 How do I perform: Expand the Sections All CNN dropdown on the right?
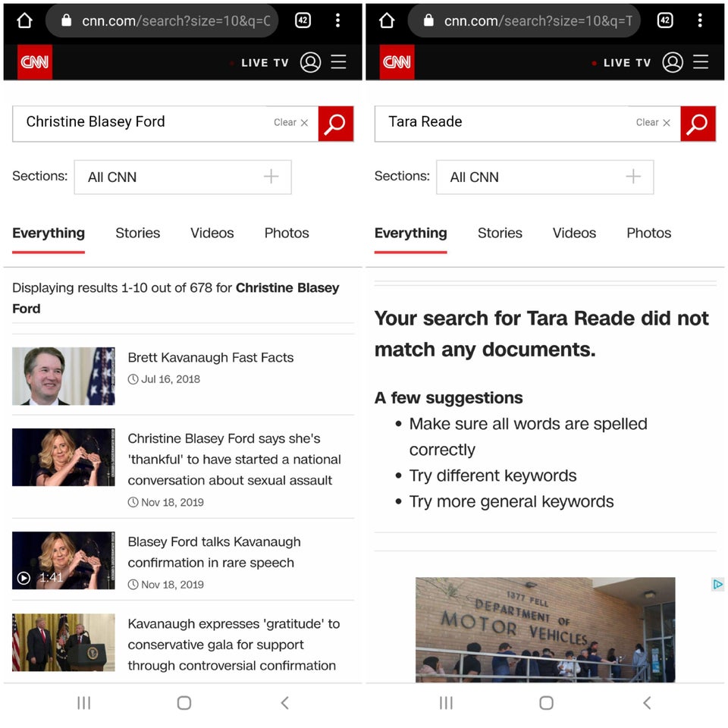pyautogui.click(x=545, y=177)
